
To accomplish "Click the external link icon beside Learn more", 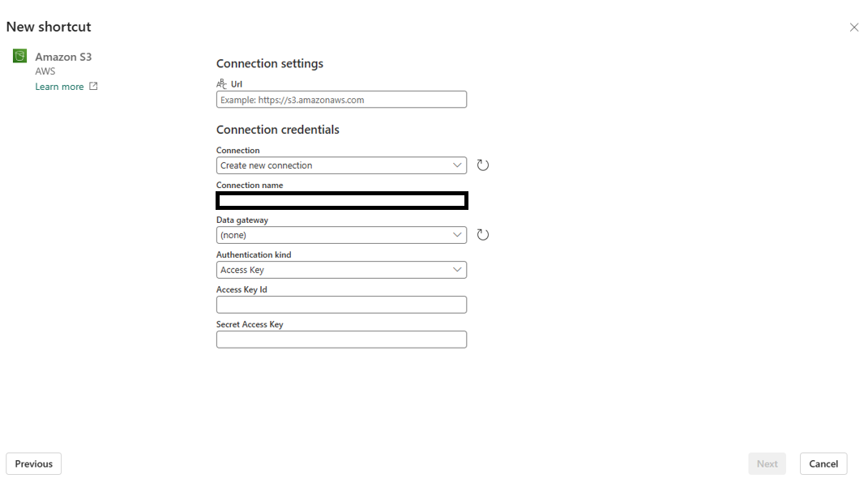I will pos(93,87).
